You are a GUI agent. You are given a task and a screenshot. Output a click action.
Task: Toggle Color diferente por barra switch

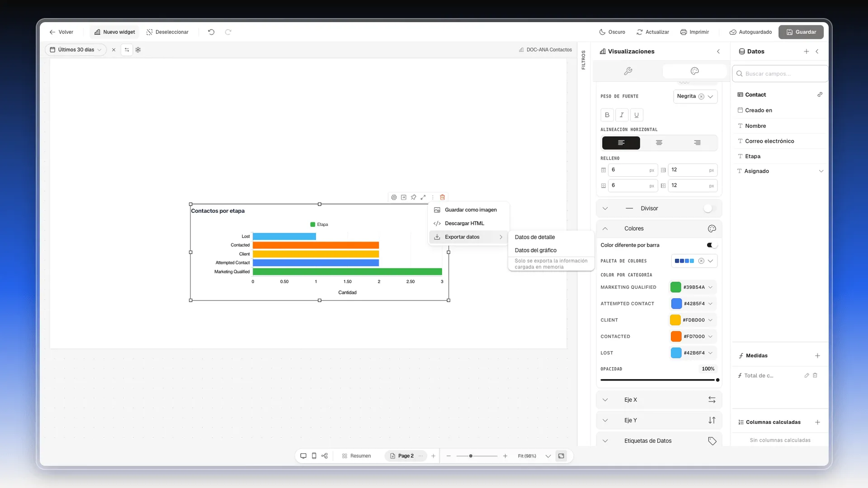[x=712, y=245]
